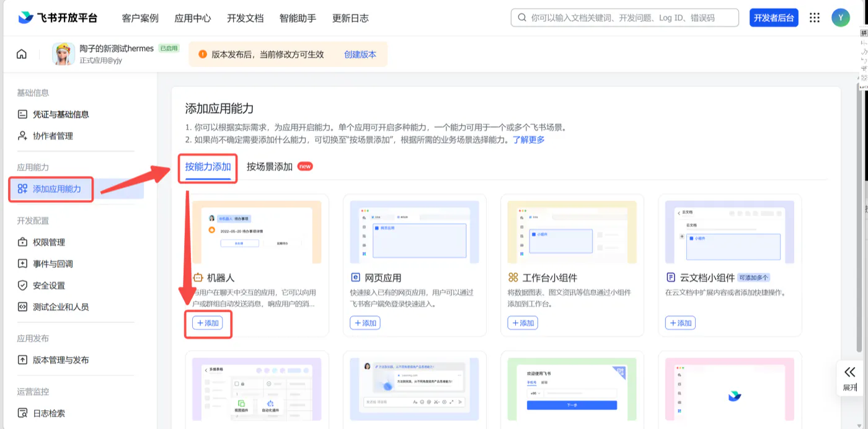Click the 事件与回调 icon
Screen dimensions: 868x429
[22, 264]
